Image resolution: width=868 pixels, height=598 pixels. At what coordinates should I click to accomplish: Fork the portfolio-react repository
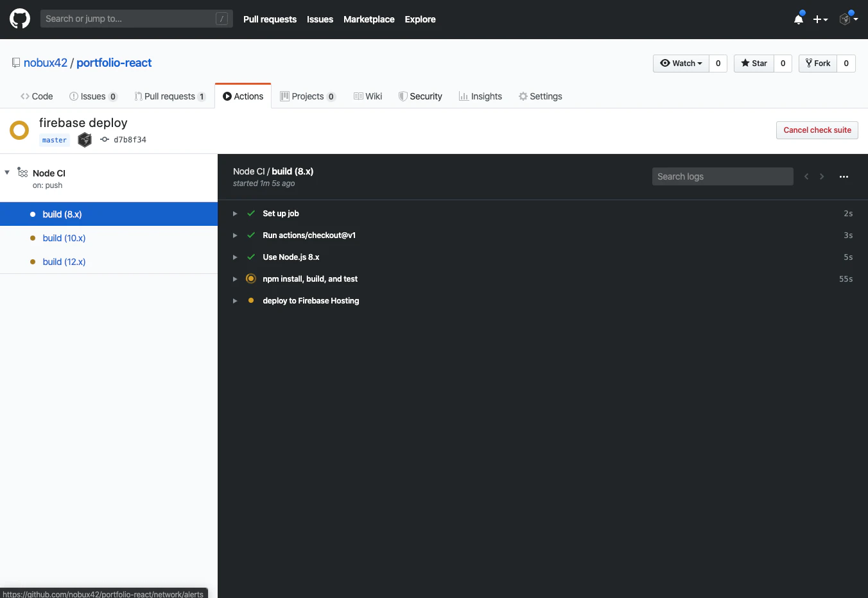[818, 63]
